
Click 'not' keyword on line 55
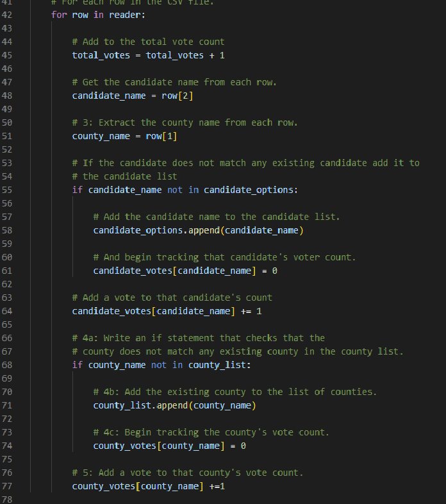(175, 190)
